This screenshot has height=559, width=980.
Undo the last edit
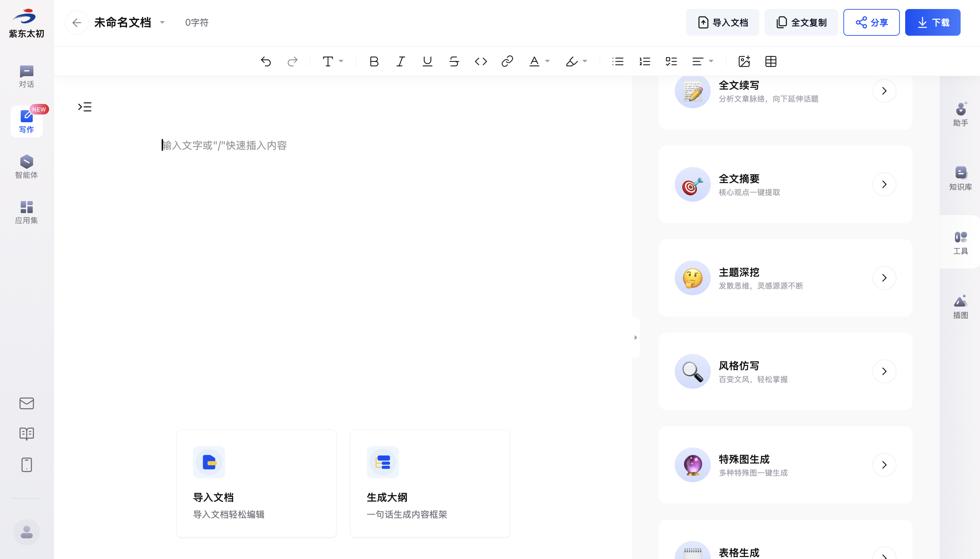click(x=266, y=61)
